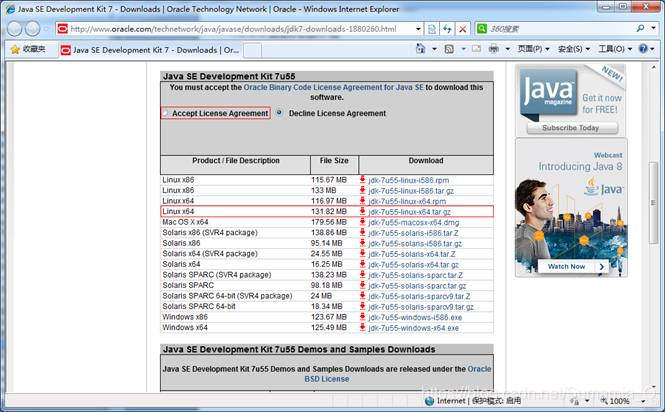Open the zoom level 100% dropdown
Screen dimensions: 665x412
(x=643, y=401)
